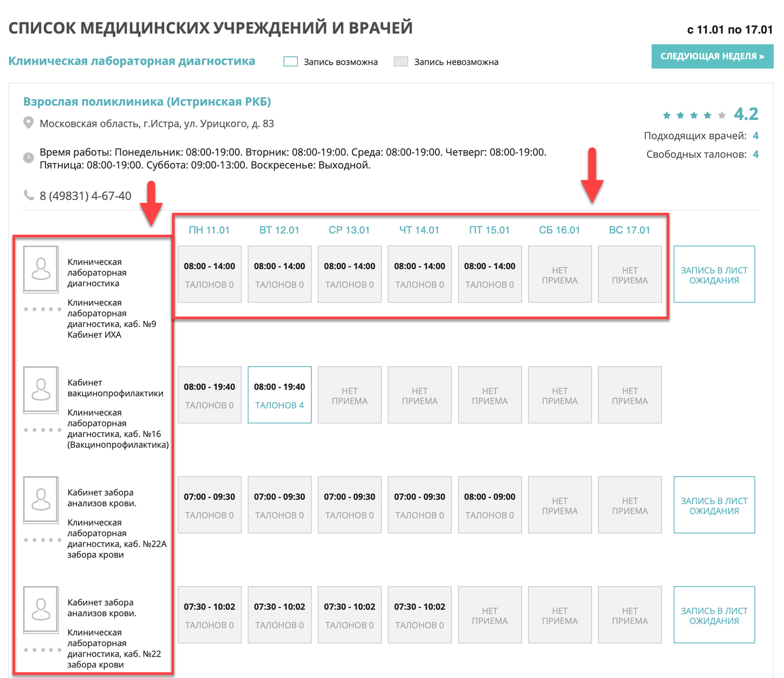Click Saturday НЕТ ПРИЕМА cell for каб. №9
This screenshot has width=784, height=678.
point(560,274)
